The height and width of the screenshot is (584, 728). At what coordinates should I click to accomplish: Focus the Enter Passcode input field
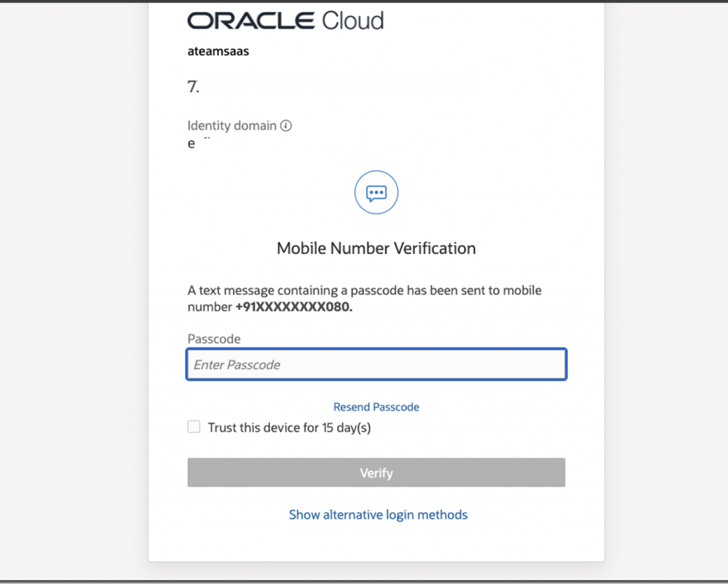(376, 364)
